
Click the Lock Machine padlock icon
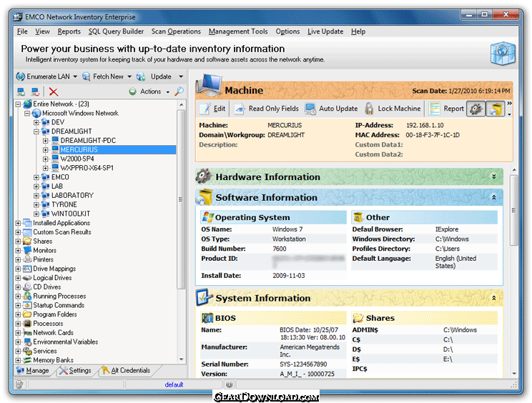(369, 109)
